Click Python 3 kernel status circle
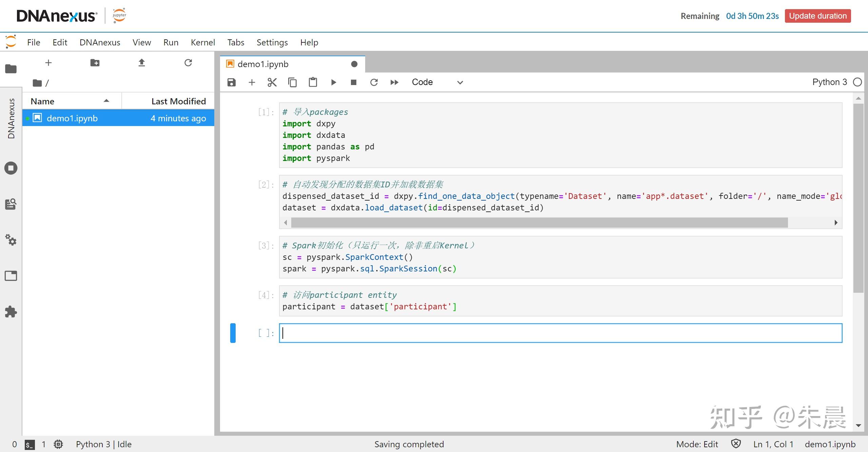This screenshot has height=452, width=868. (857, 82)
